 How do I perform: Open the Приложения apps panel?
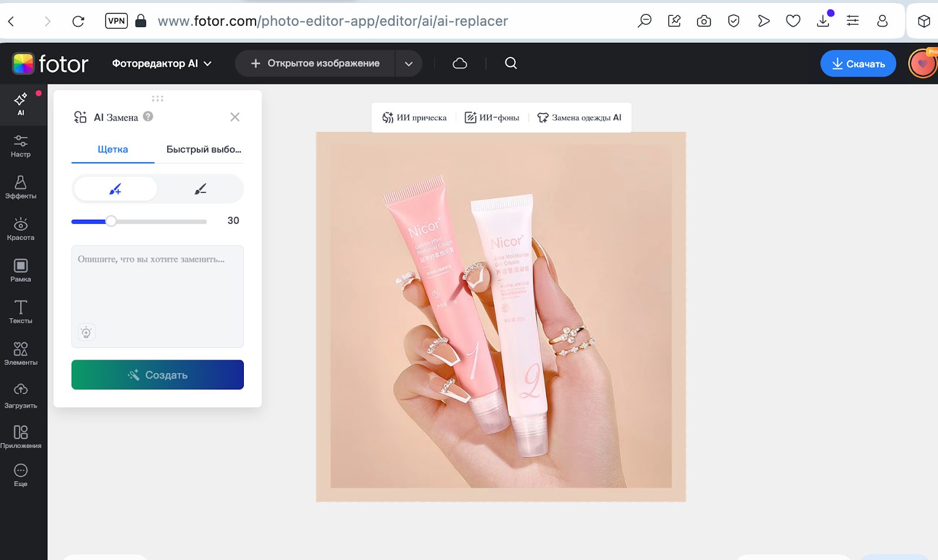[21, 437]
